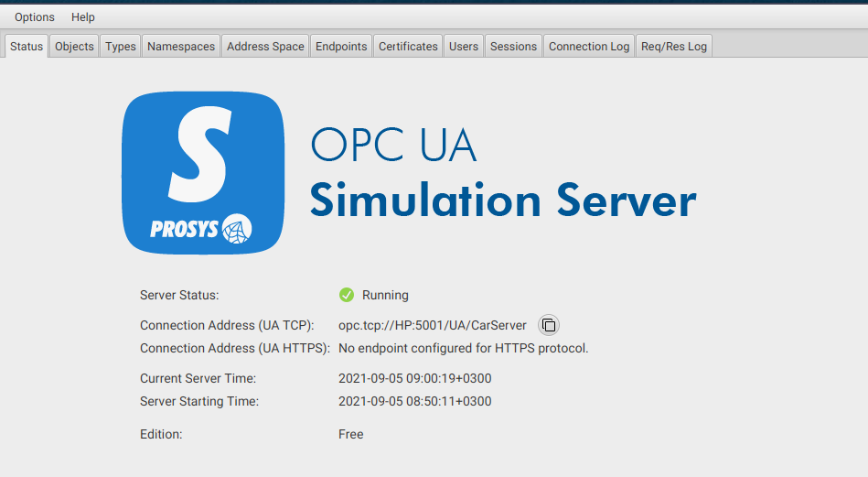The image size is (868, 477).
Task: Click the 'Connection Address (UA HTTPS):' label
Action: [235, 349]
